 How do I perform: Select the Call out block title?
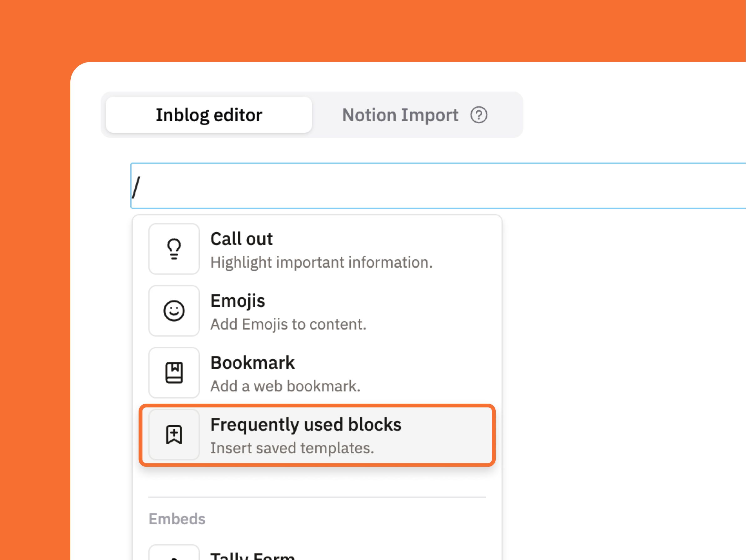click(242, 239)
